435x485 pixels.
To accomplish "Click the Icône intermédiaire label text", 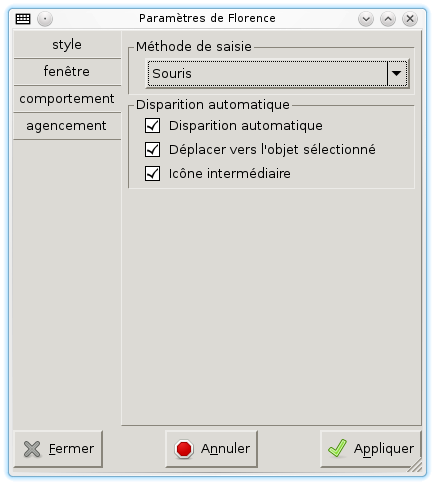I will point(230,174).
